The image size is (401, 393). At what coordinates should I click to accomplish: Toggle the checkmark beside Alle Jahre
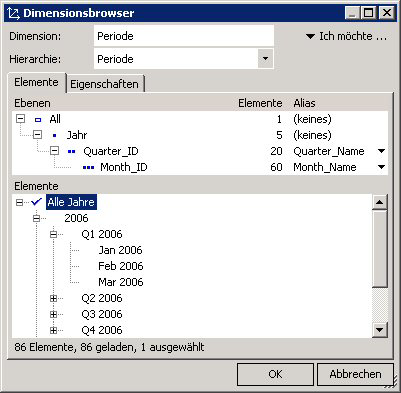36,202
